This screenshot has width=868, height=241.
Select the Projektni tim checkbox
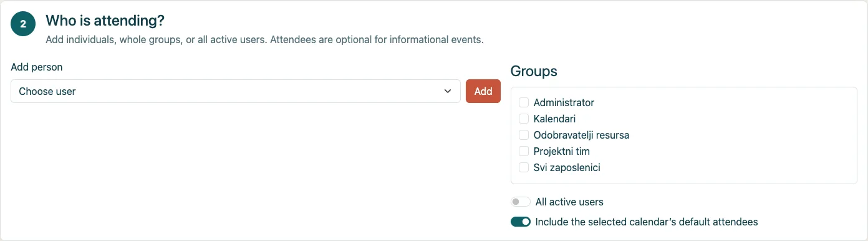[x=524, y=151]
